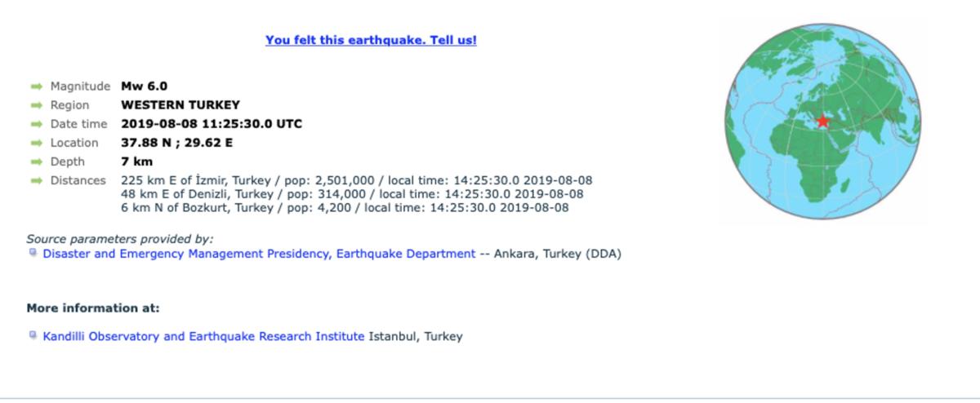This screenshot has height=403, width=980.
Task: Visit the Kandilli Observatory and Earthquake Research Institute link
Action: (203, 335)
